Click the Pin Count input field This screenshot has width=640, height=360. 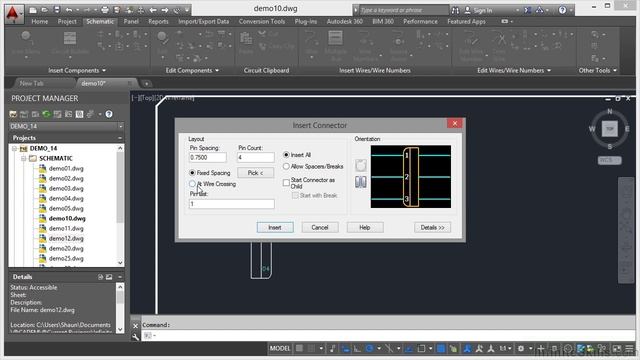[256, 157]
